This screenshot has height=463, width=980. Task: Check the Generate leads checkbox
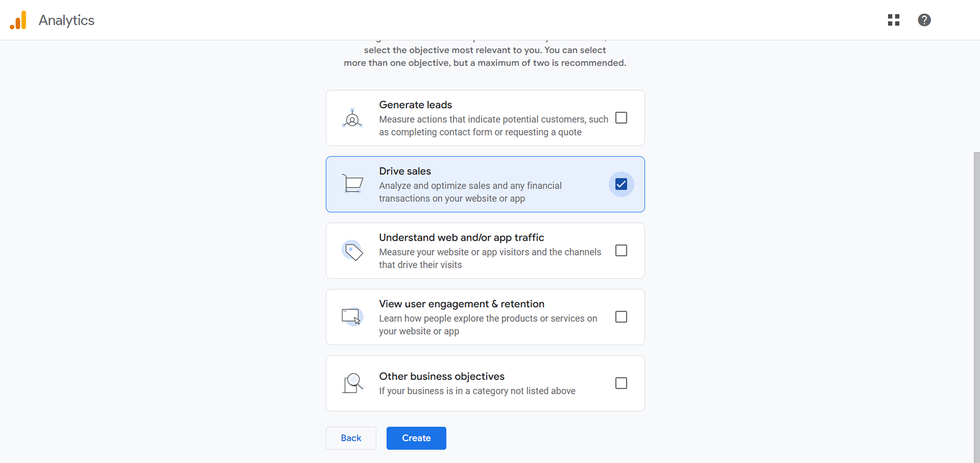(x=621, y=118)
